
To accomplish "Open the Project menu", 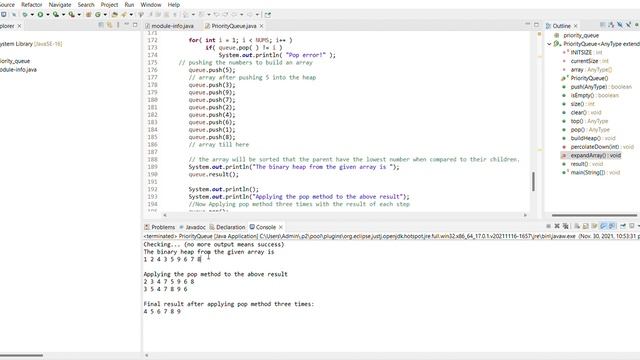I will coord(109,5).
